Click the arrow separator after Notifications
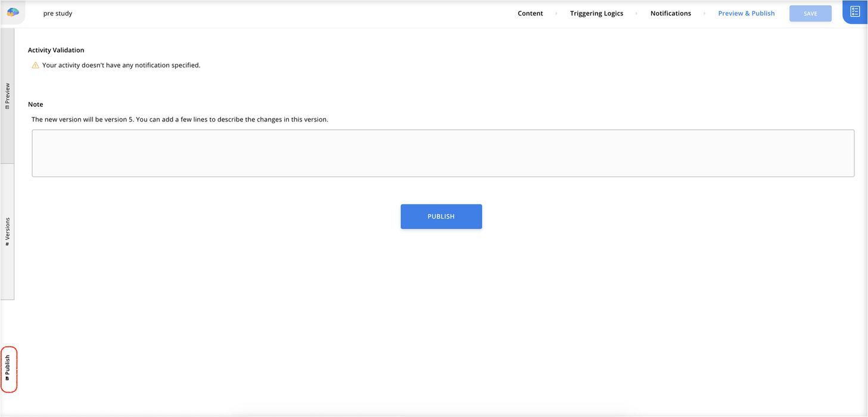Image resolution: width=868 pixels, height=417 pixels. click(x=704, y=14)
